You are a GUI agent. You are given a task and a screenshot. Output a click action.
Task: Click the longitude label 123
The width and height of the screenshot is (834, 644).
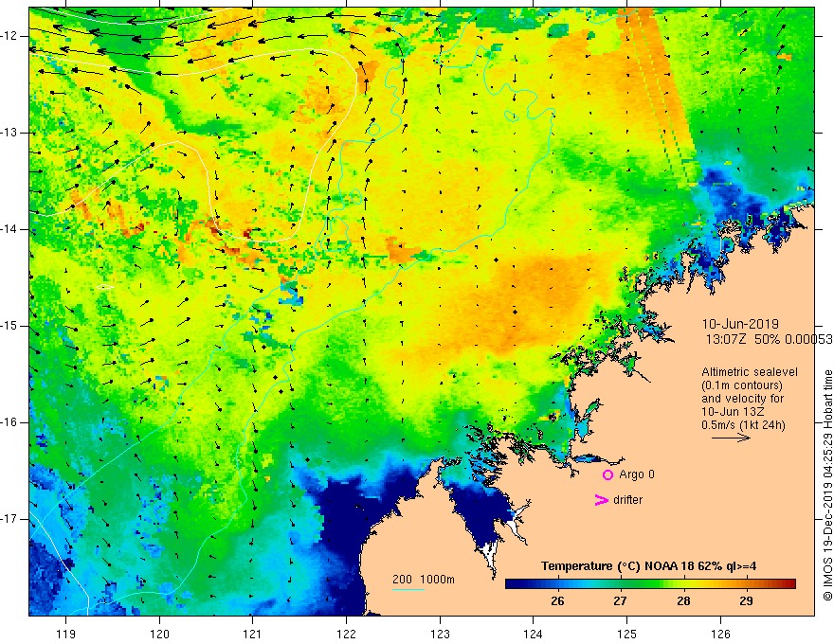pyautogui.click(x=440, y=634)
